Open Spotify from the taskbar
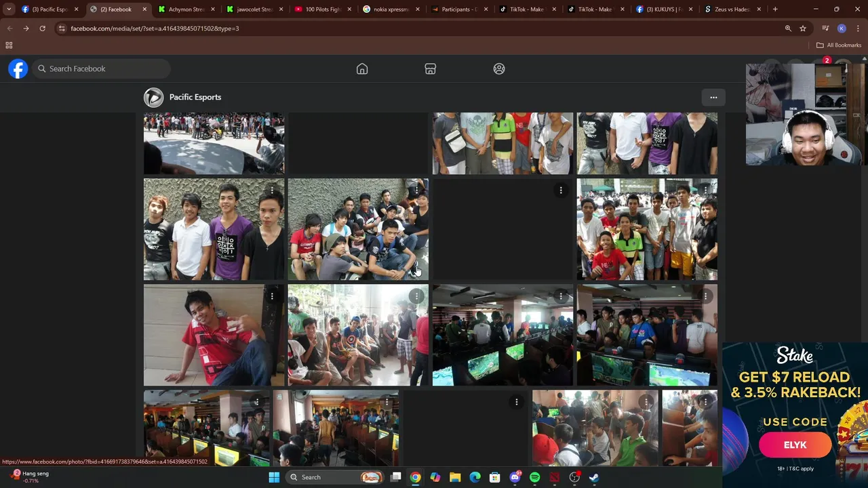The height and width of the screenshot is (488, 868). (535, 477)
